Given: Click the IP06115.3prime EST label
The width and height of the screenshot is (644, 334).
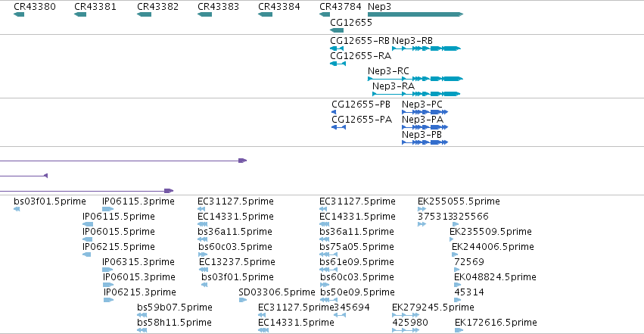Looking at the screenshot, I should [138, 201].
